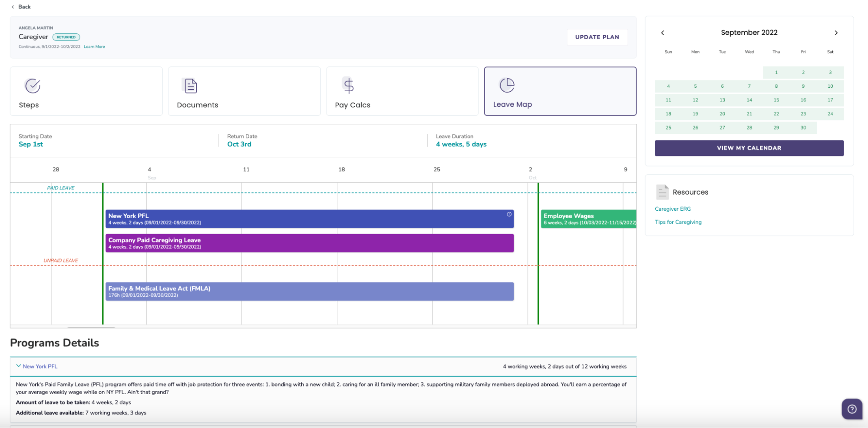Click the Update Plan button

coord(597,37)
